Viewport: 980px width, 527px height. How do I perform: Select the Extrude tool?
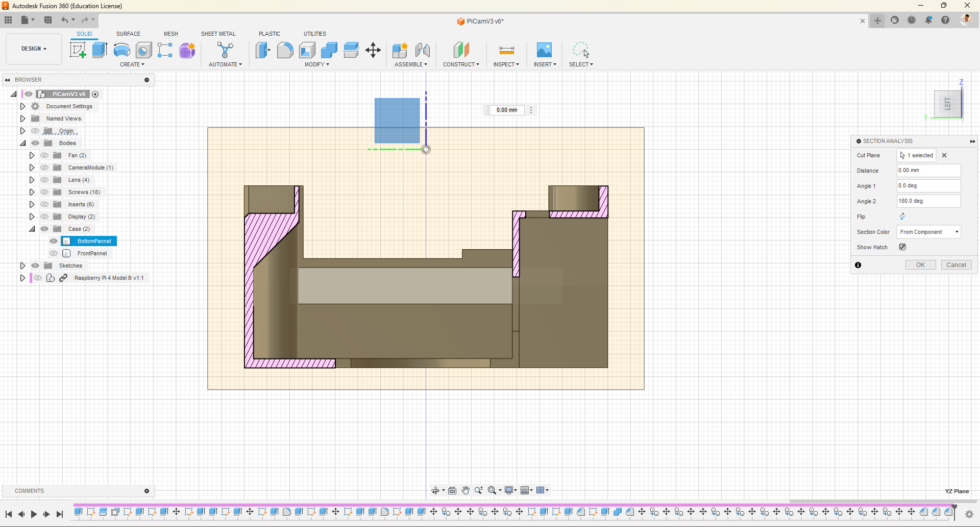click(100, 50)
